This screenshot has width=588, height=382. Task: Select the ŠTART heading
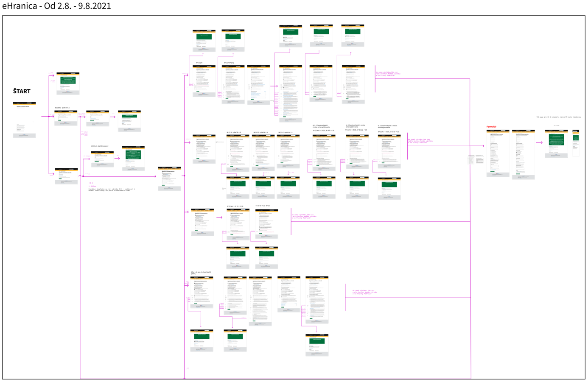pyautogui.click(x=22, y=91)
